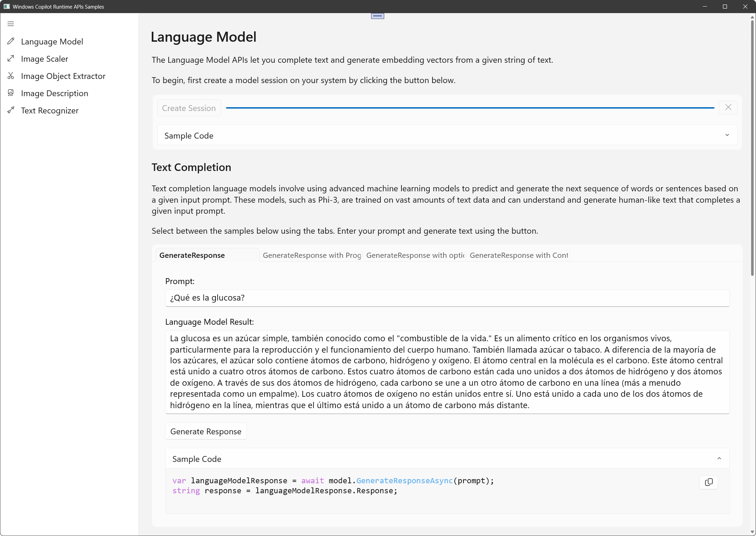Select the GenerateResponse with Context tab
This screenshot has height=536, width=756.
point(518,255)
